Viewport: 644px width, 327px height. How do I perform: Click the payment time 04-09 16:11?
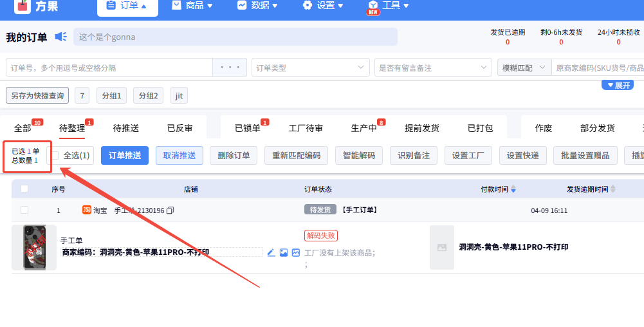pyautogui.click(x=549, y=210)
